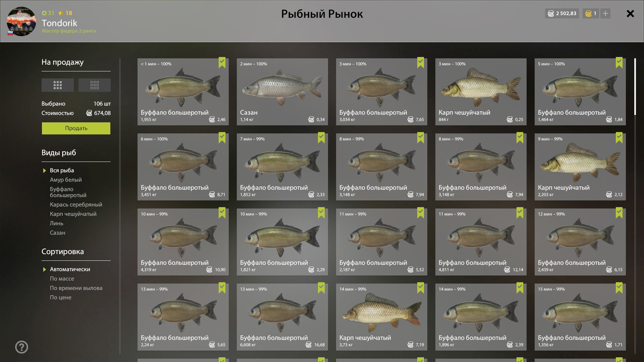Open Tondorik's profile avatar
The height and width of the screenshot is (362, 644).
[21, 21]
